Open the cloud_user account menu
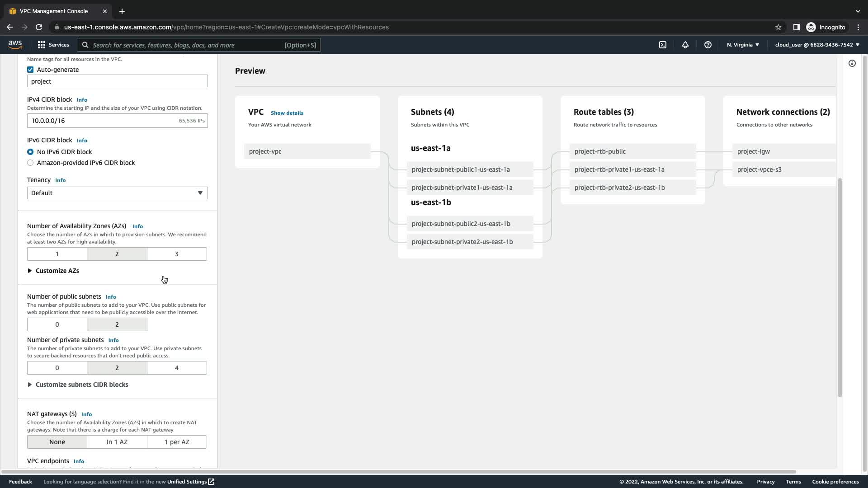Screen dimensions: 868x488 817,45
